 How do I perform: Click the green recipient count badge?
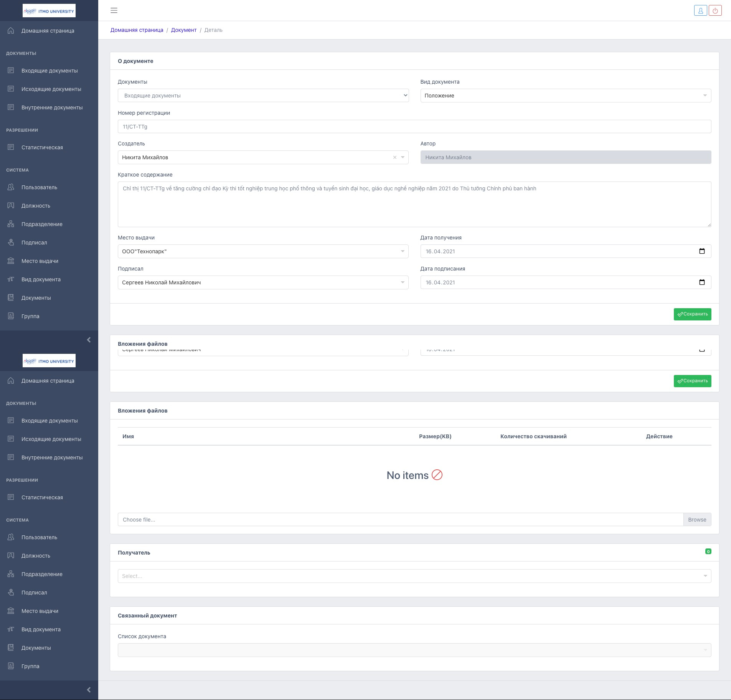[708, 551]
